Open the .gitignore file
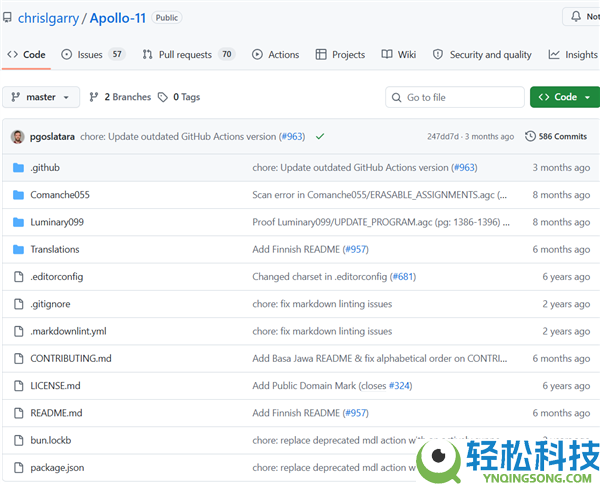Viewport: 600px width, 484px height. 51,304
